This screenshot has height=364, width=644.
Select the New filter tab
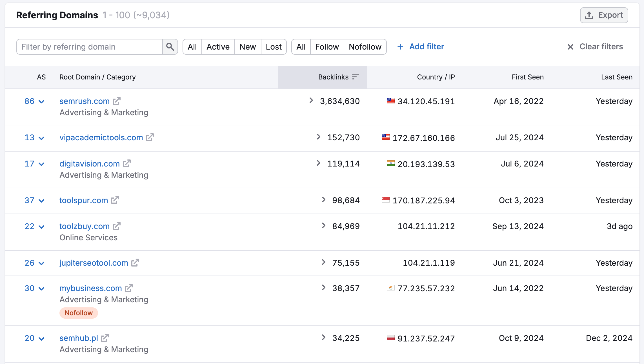[x=247, y=46]
